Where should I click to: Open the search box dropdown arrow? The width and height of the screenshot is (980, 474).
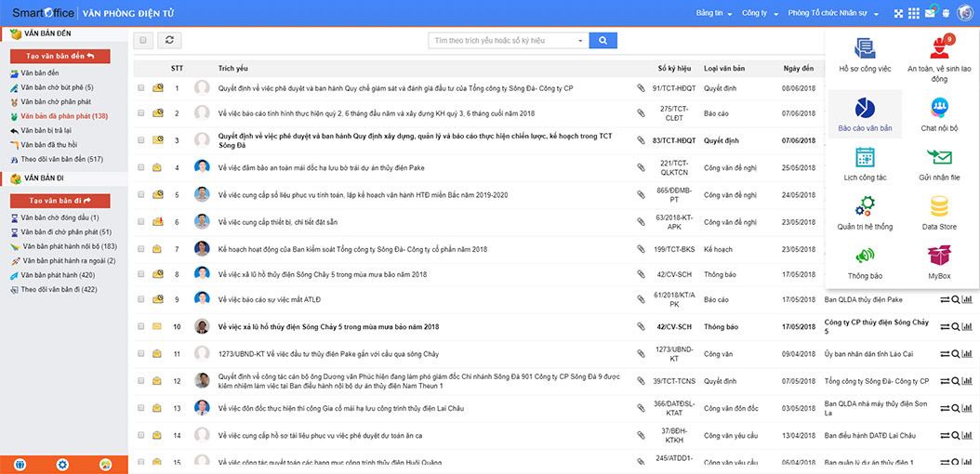580,41
